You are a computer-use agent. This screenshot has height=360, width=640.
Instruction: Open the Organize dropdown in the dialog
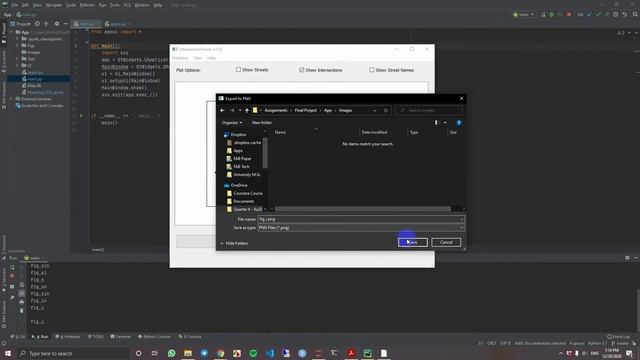(x=232, y=122)
